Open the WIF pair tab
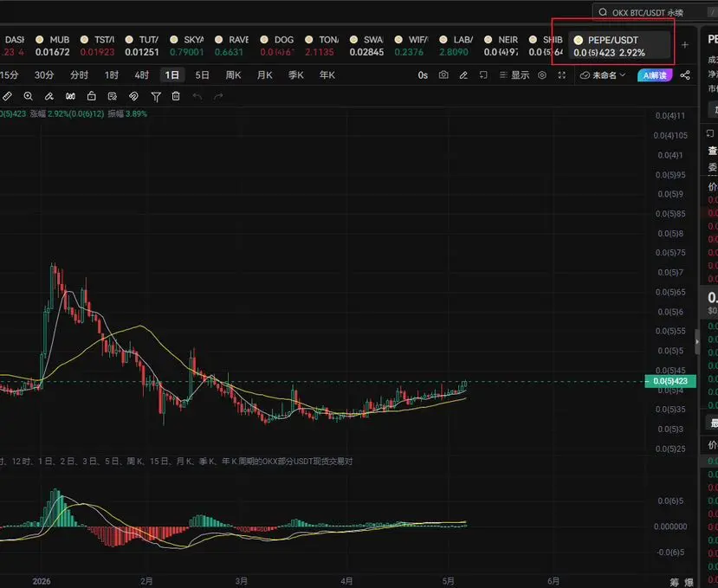 coord(411,46)
